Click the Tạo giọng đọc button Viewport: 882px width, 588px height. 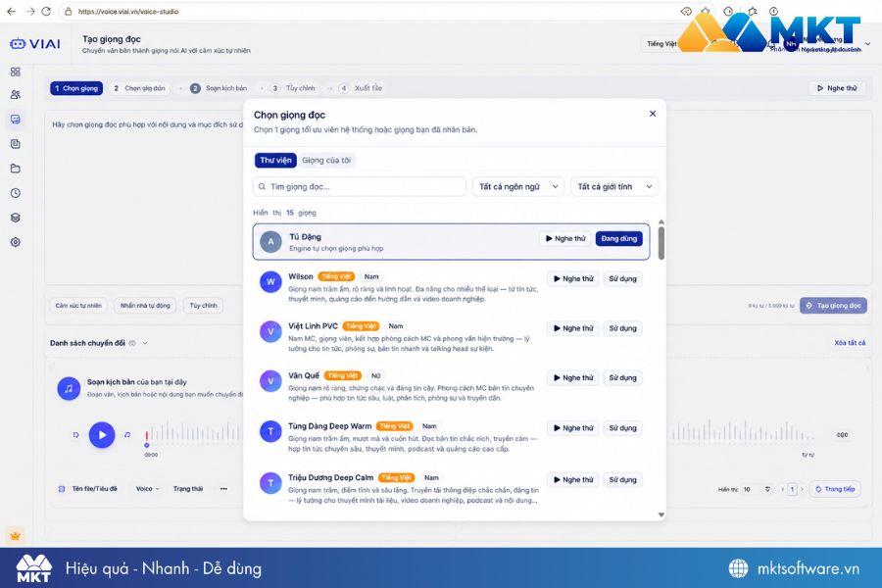(833, 306)
